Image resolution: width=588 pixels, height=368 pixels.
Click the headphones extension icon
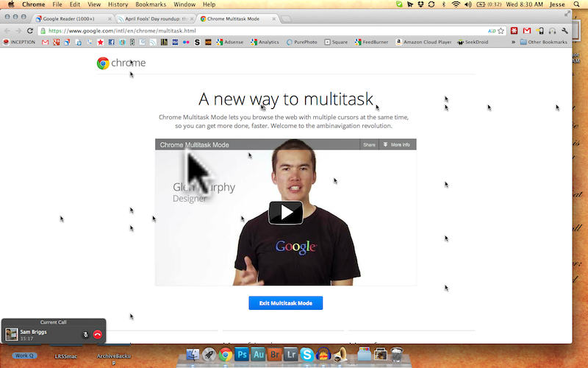pyautogui.click(x=552, y=31)
